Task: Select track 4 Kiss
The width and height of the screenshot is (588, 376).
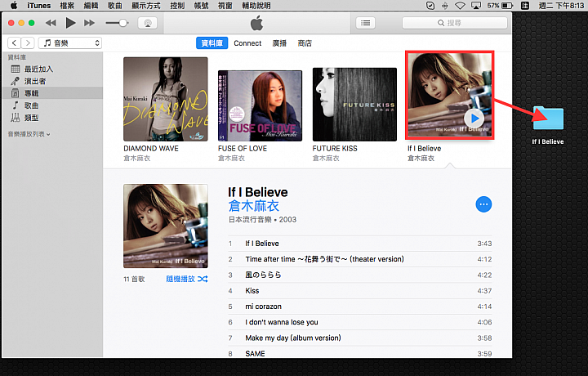Action: (360, 291)
